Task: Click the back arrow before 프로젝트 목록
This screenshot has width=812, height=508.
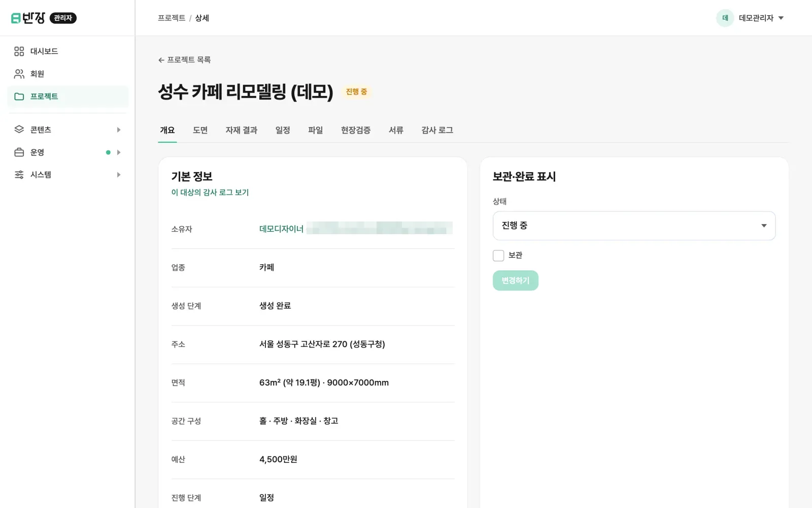Action: [x=161, y=60]
